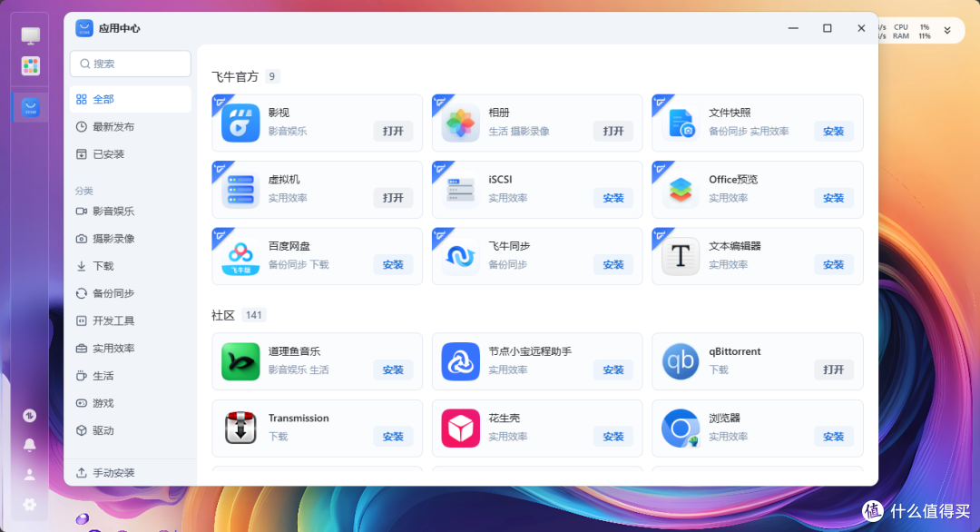Show 已安装 apps list
980x532 pixels.
130,154
